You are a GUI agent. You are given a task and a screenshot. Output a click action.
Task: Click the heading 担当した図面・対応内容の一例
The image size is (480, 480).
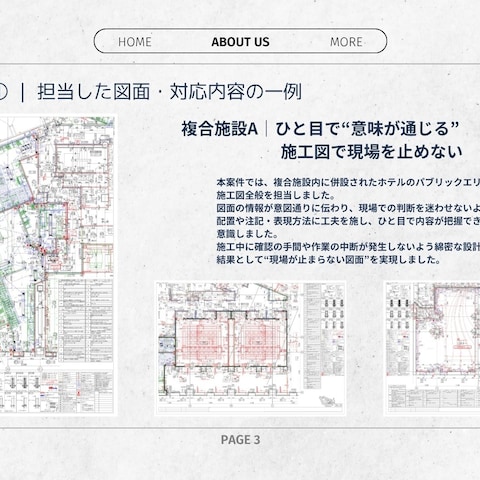click(170, 92)
